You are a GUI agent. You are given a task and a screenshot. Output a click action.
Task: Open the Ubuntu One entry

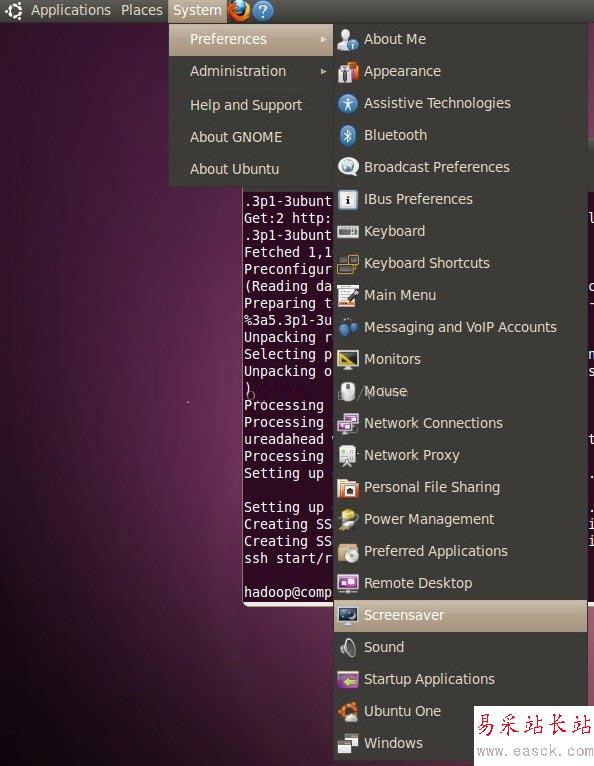(460, 711)
